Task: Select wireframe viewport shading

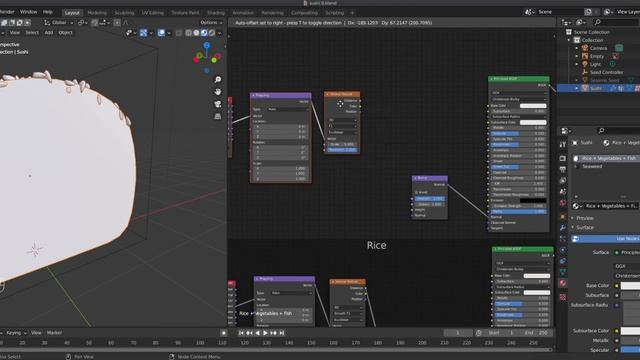Action: pos(189,33)
